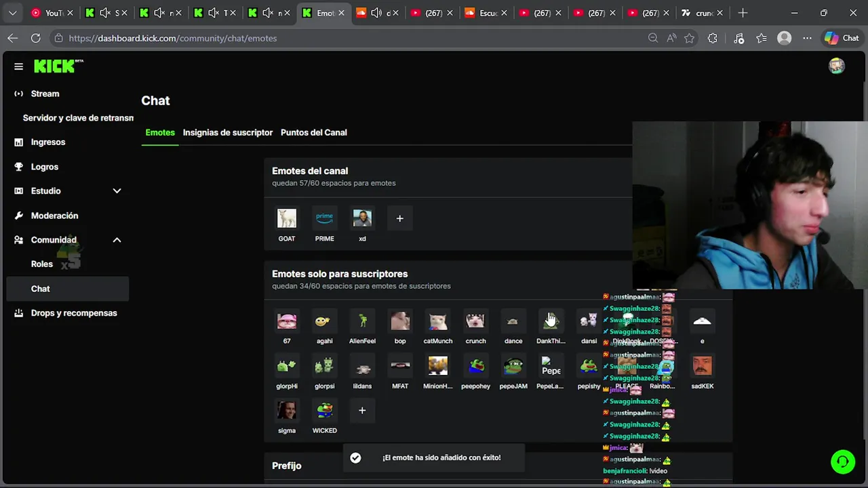Open the zoom magnifier in address bar
The width and height of the screenshot is (868, 488).
(x=653, y=38)
